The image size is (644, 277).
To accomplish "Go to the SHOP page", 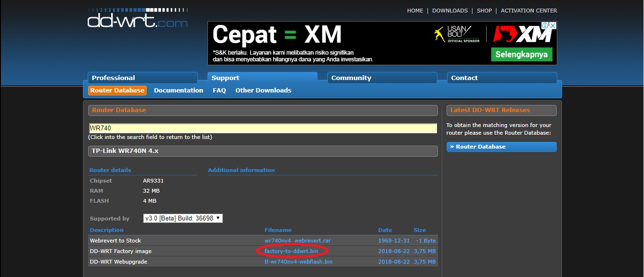I will point(484,11).
